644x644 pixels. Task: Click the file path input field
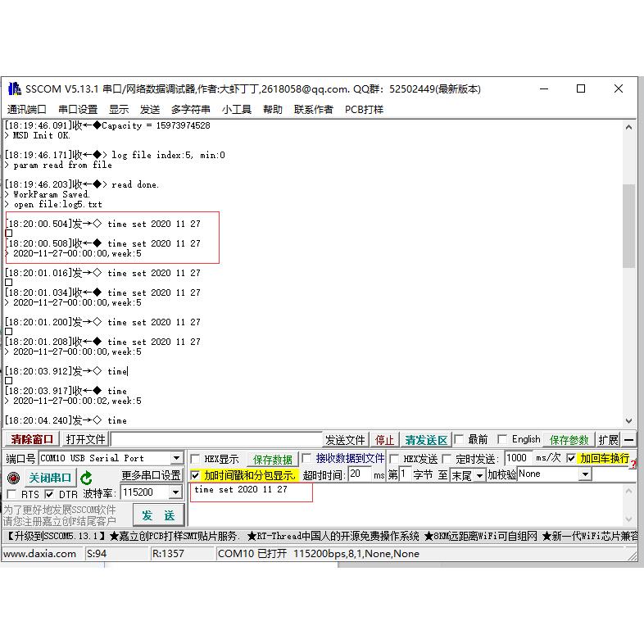pos(216,439)
